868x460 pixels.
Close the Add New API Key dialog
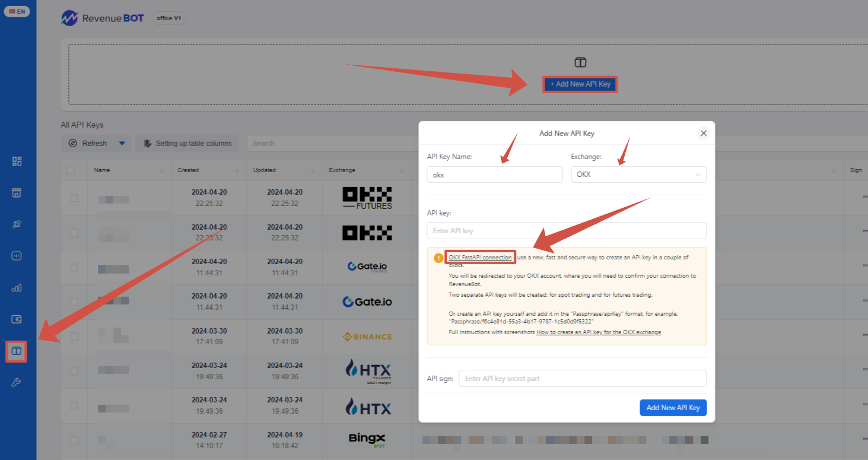[x=704, y=133]
